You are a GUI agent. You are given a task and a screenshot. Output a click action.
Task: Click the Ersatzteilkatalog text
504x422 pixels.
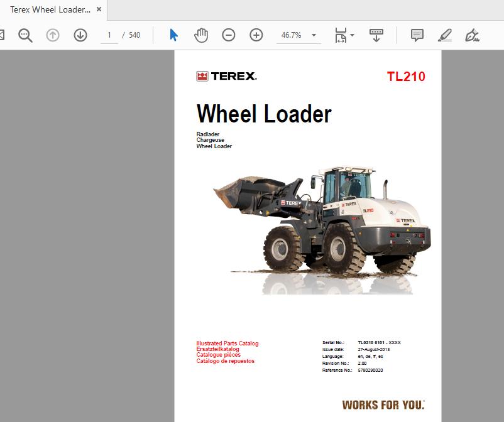click(217, 349)
